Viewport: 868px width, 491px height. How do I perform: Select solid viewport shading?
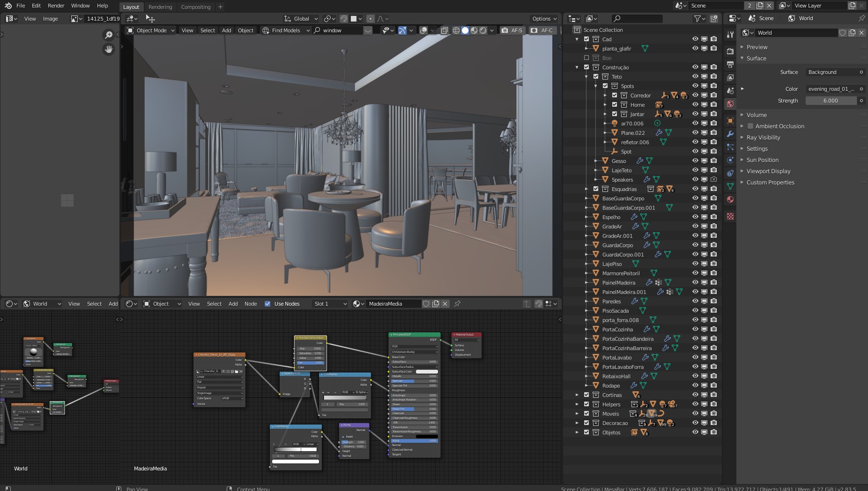click(x=465, y=30)
